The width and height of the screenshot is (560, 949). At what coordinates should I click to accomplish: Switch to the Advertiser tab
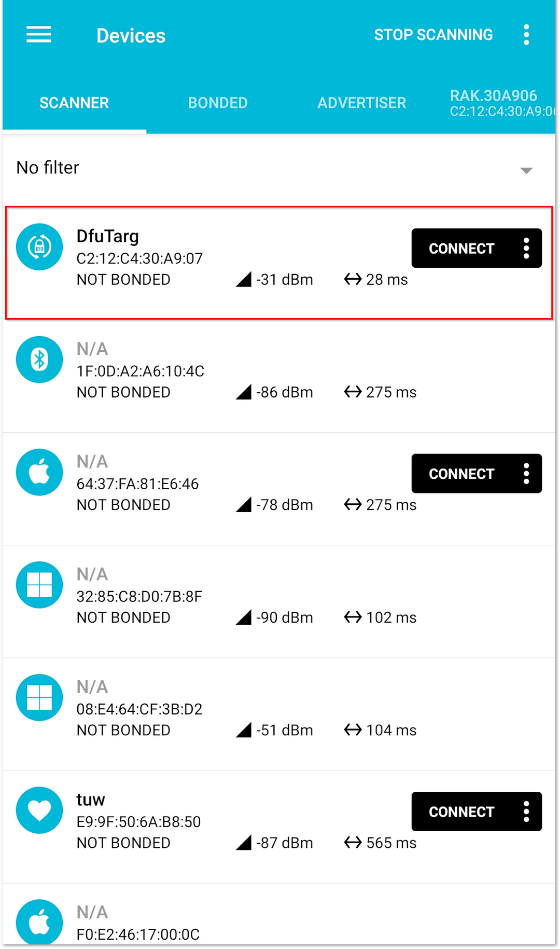(361, 103)
